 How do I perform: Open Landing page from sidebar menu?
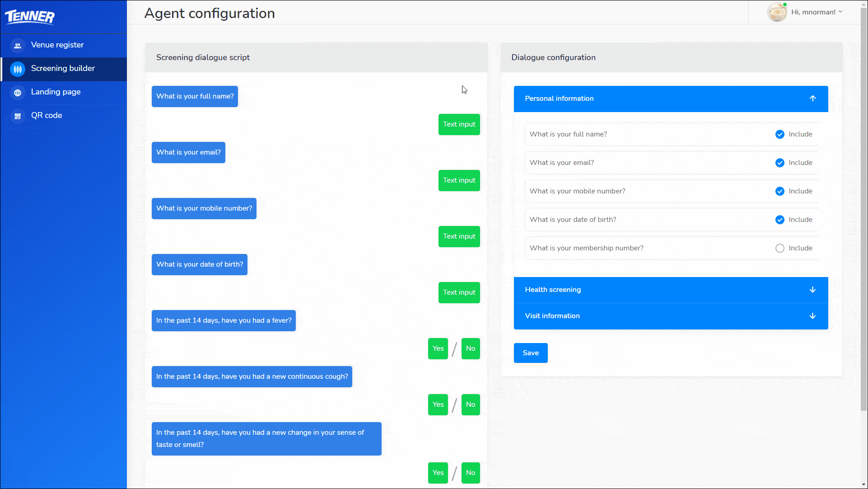click(56, 92)
